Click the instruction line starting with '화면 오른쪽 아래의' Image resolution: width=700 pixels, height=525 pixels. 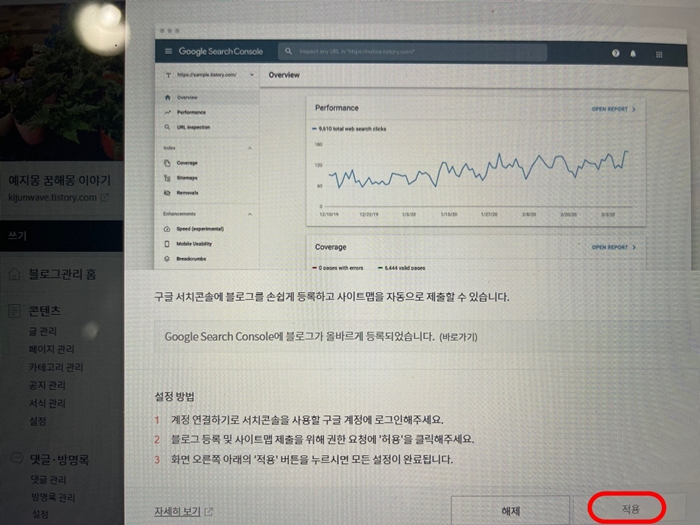(x=312, y=459)
